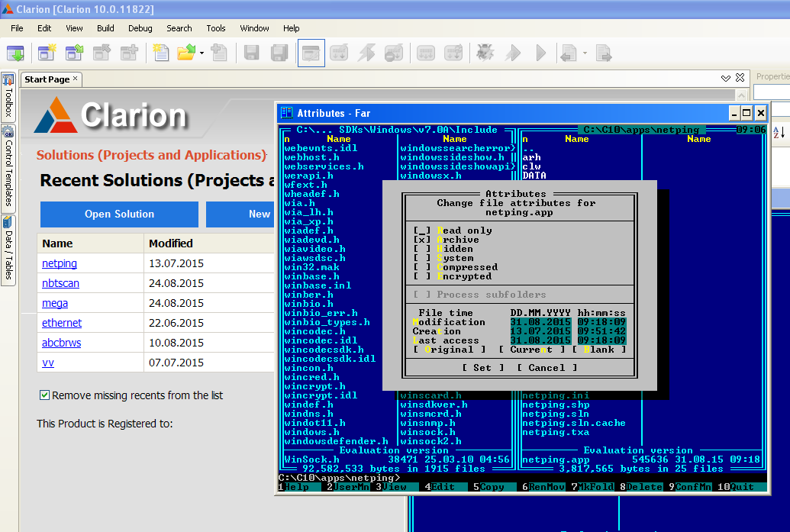This screenshot has height=532, width=790.
Task: Open the Data / Tables side panel
Action: [x=8, y=248]
